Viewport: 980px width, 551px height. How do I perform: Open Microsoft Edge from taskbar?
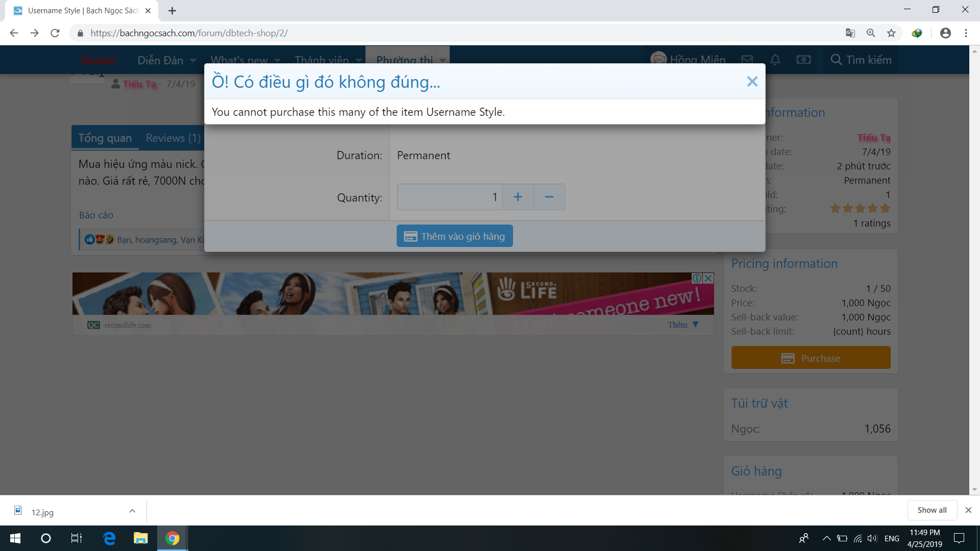coord(109,538)
